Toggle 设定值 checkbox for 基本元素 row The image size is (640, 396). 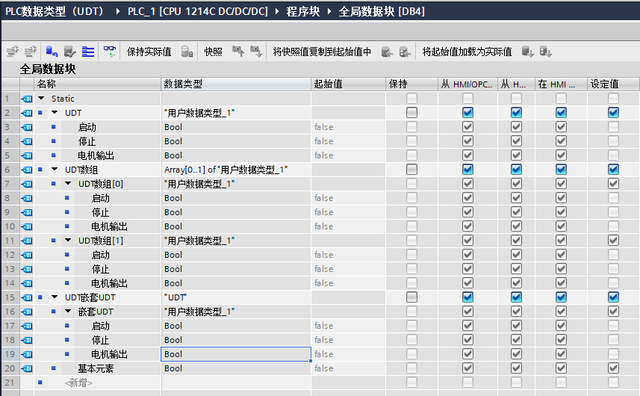click(x=613, y=368)
